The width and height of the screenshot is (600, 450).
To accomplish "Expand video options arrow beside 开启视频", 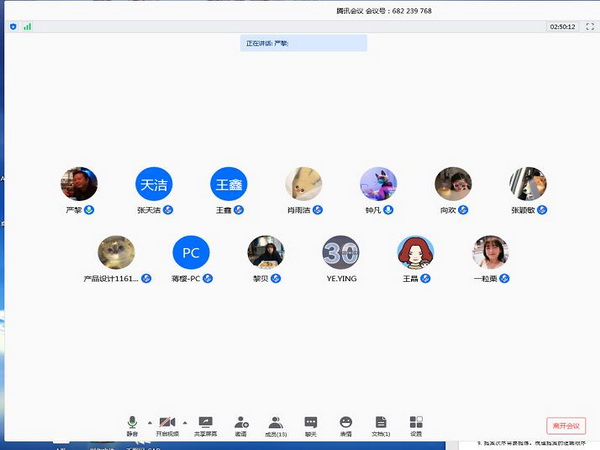I will (184, 422).
